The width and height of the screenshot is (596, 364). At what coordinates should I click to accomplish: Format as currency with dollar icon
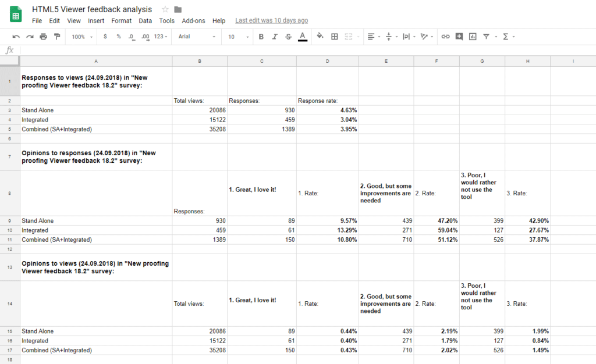[105, 37]
